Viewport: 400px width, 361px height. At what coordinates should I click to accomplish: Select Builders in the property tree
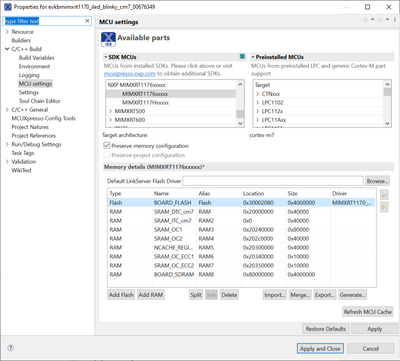point(21,40)
